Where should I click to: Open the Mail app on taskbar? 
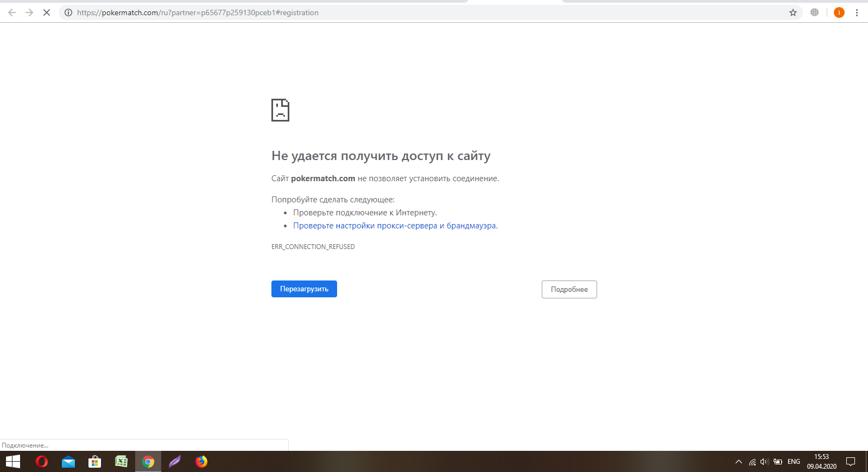[x=68, y=462]
